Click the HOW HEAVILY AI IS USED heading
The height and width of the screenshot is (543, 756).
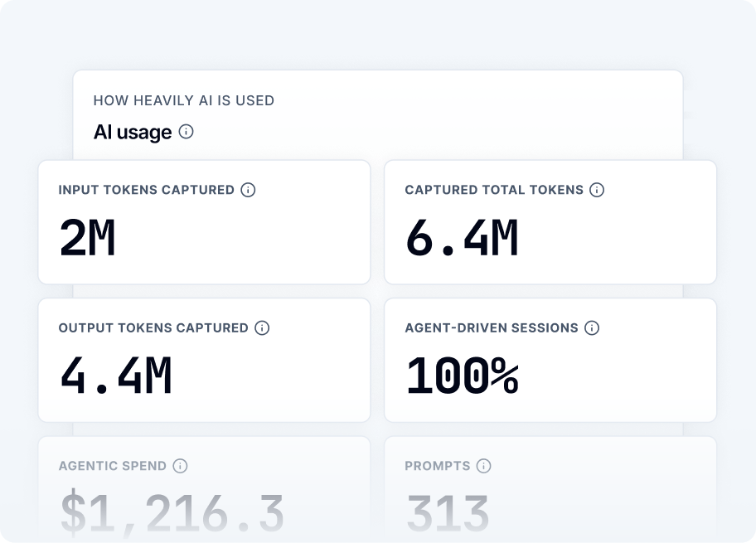[184, 100]
